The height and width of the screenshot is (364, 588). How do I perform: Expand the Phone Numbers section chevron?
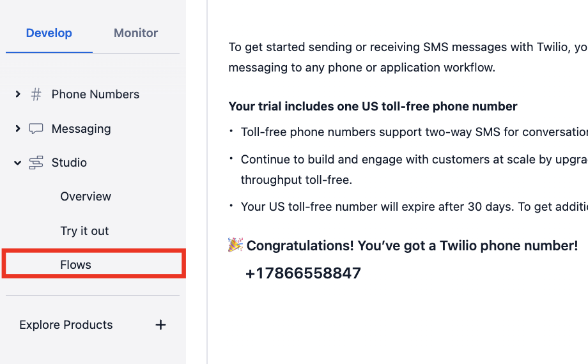coord(18,95)
